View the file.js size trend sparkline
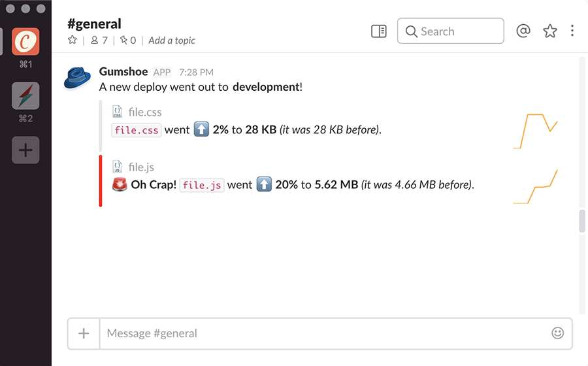 tap(535, 186)
